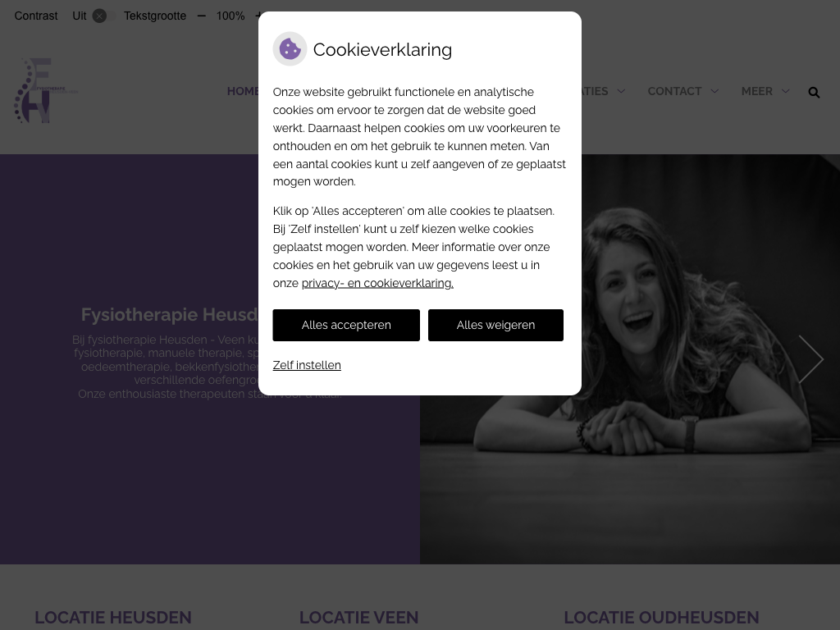
Task: Click the Fysiotherapie Heusden-Veen logo
Action: click(46, 90)
